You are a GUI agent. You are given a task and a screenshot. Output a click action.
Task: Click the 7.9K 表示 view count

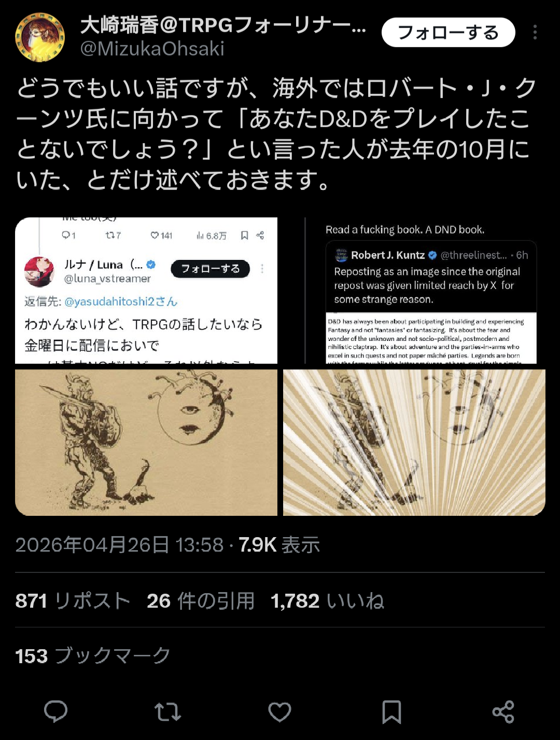coord(279,545)
